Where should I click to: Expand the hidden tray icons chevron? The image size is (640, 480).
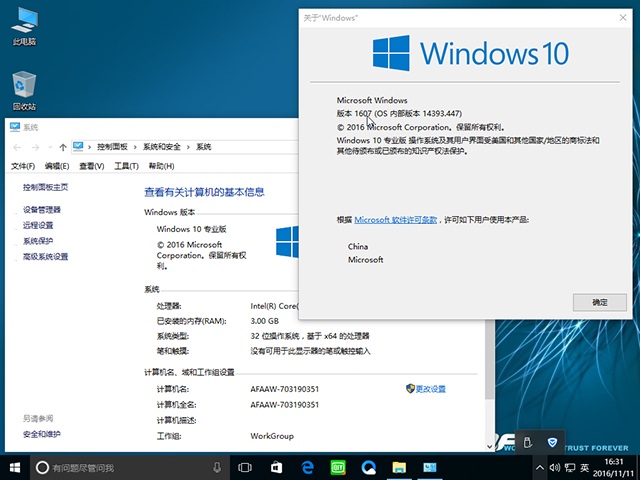pyautogui.click(x=538, y=467)
